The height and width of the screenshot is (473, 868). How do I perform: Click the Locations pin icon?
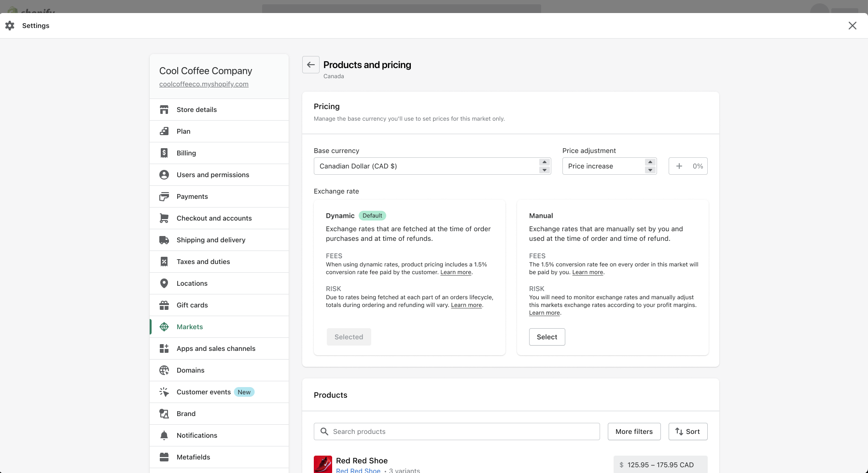[164, 283]
